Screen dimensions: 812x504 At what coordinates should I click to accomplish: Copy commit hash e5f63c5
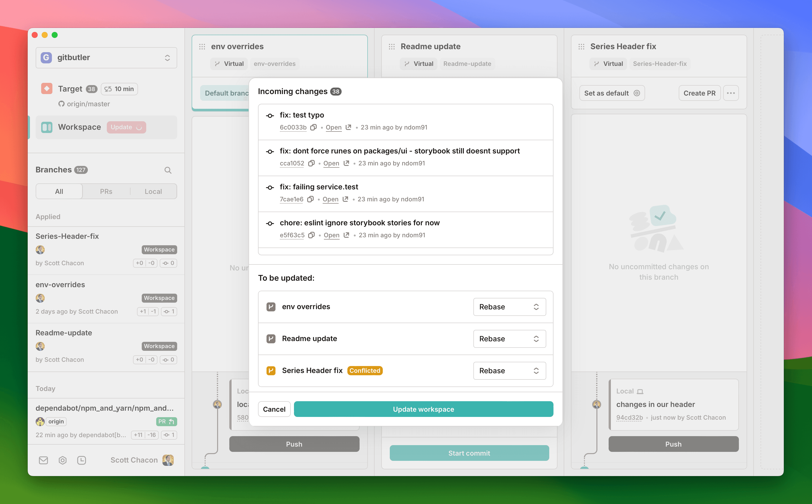[311, 235]
